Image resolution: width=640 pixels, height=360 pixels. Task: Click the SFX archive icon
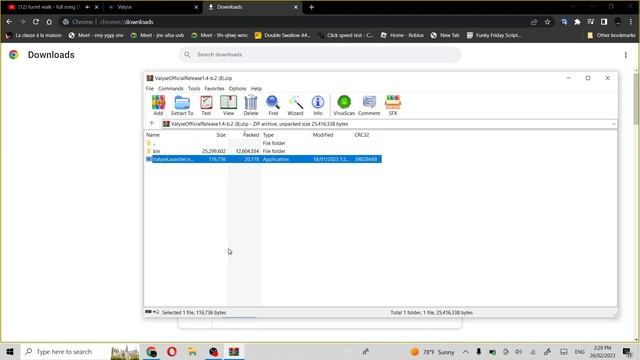393,105
